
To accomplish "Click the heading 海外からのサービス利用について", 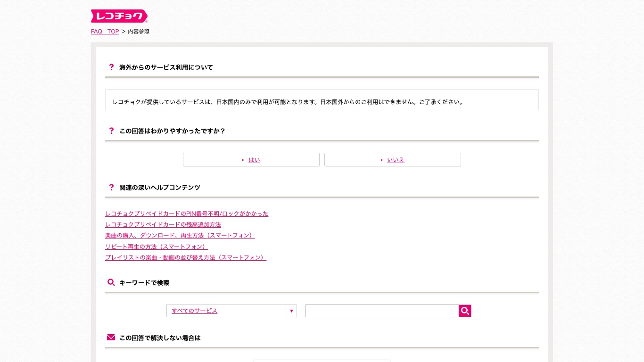I will coord(166,67).
